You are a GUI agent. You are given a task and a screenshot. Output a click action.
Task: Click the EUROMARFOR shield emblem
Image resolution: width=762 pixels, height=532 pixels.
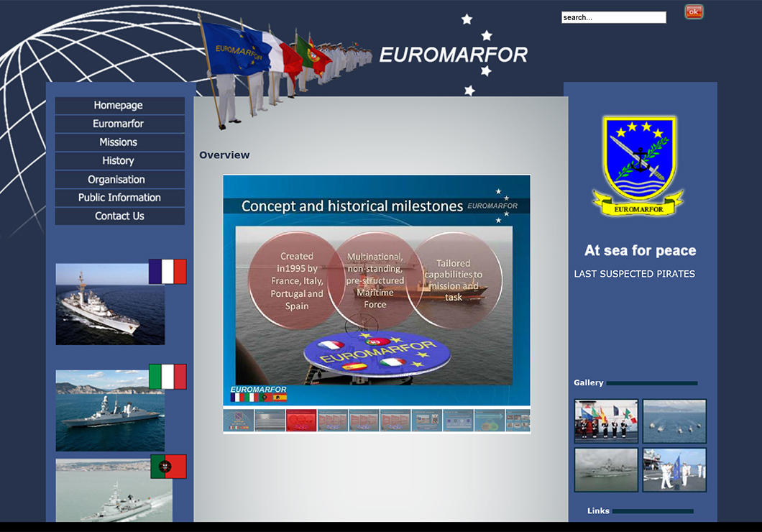[638, 165]
